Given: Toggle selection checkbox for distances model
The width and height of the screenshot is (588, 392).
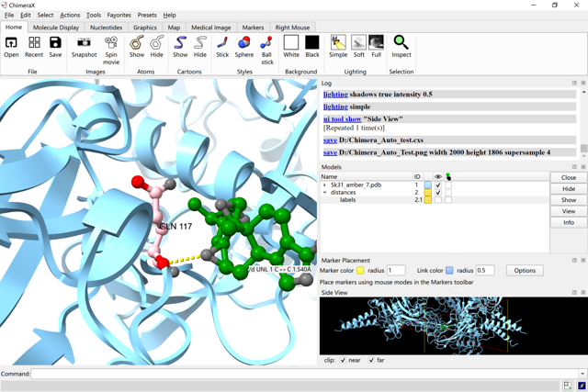Looking at the screenshot, I should (x=448, y=192).
